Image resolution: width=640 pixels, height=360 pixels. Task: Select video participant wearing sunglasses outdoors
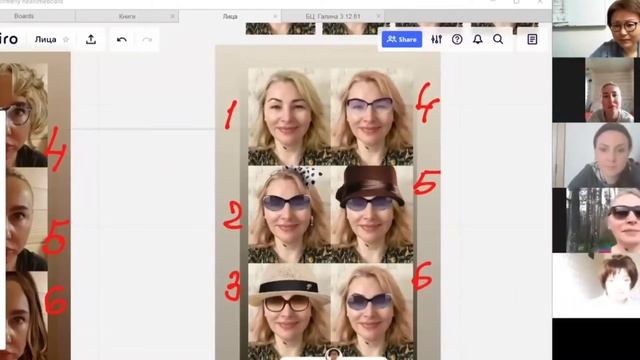tap(596, 220)
